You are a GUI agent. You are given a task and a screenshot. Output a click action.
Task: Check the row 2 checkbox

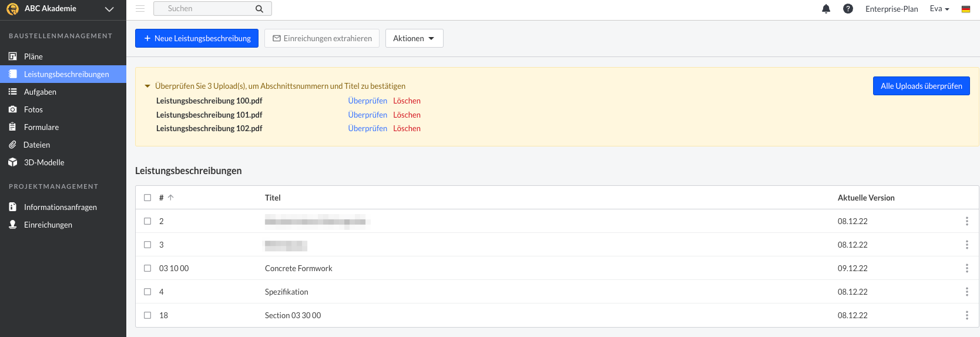[x=147, y=221]
